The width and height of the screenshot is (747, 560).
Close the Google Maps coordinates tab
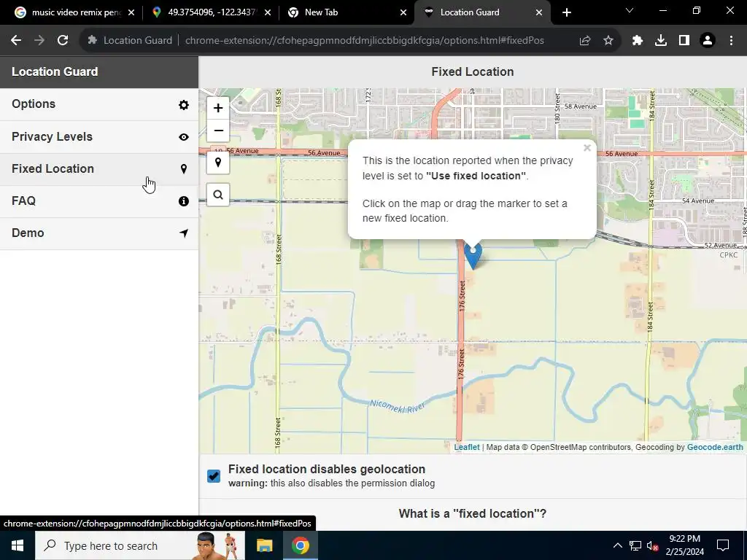coord(267,12)
